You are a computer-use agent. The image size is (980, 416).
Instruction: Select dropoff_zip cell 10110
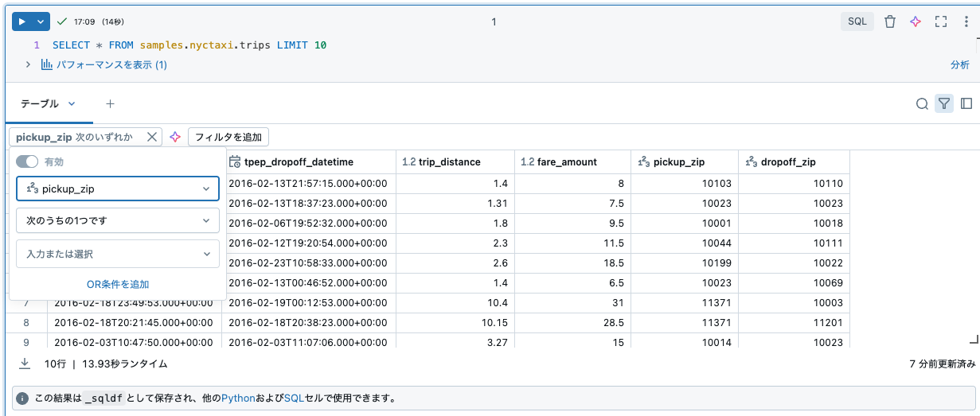(x=794, y=183)
